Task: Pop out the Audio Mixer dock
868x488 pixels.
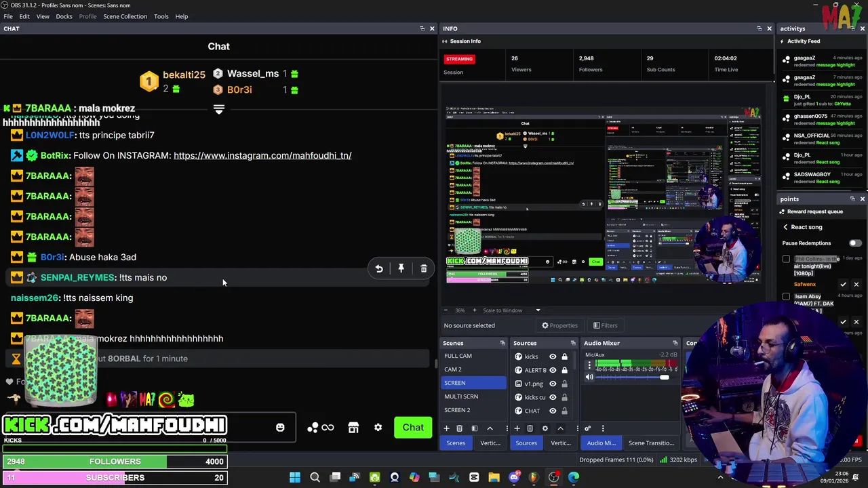Action: [675, 343]
